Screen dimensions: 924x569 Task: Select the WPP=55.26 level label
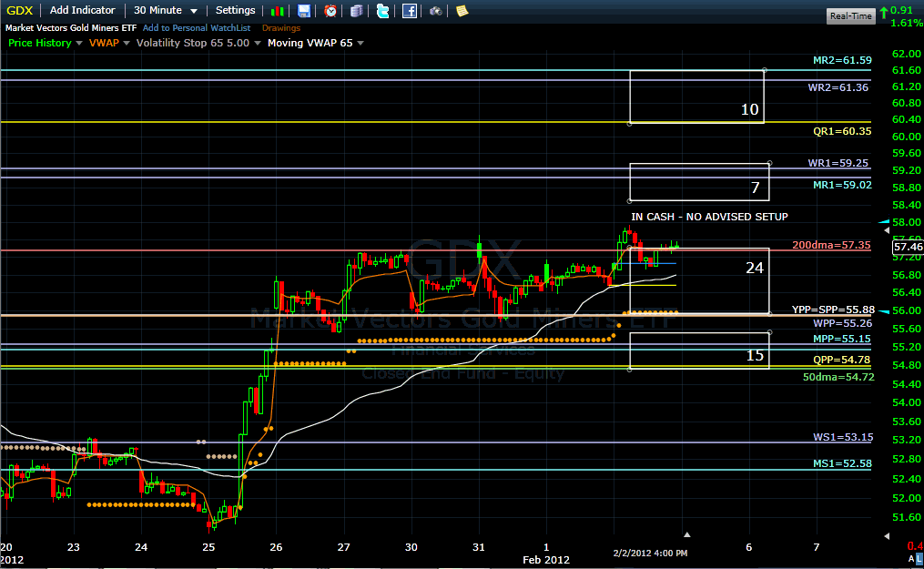pyautogui.click(x=842, y=323)
